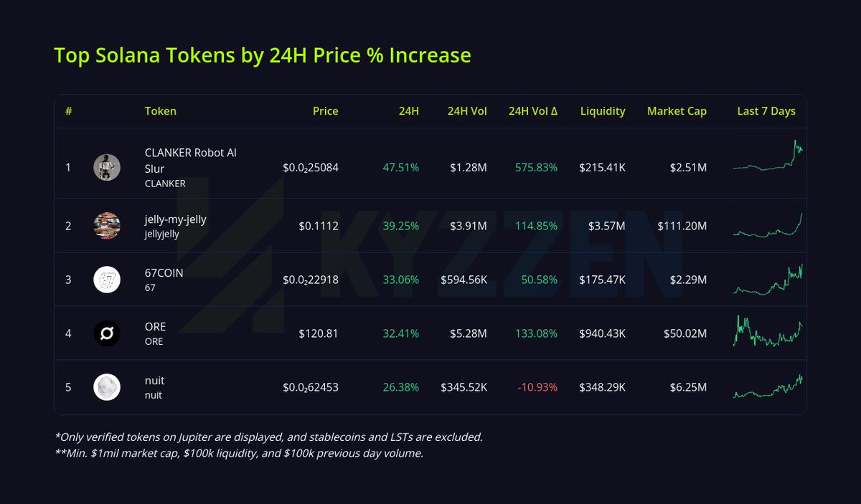
Task: Click the Price column header
Action: [x=325, y=111]
